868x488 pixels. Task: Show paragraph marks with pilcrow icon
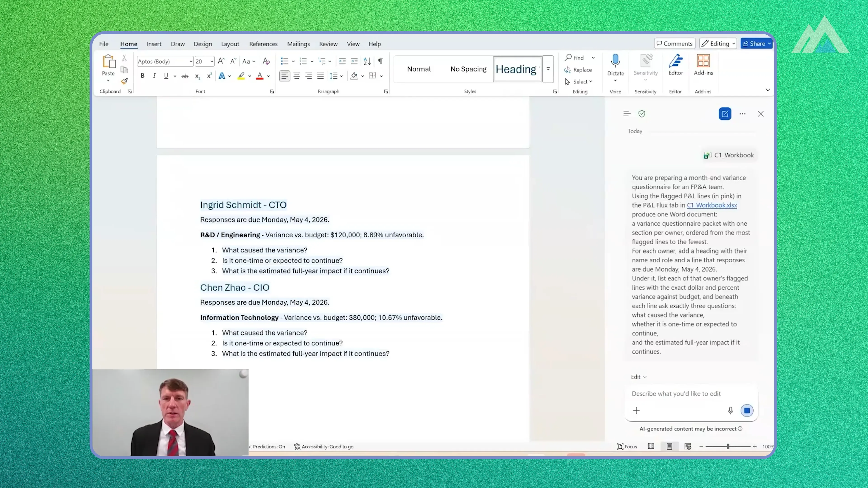pyautogui.click(x=380, y=61)
